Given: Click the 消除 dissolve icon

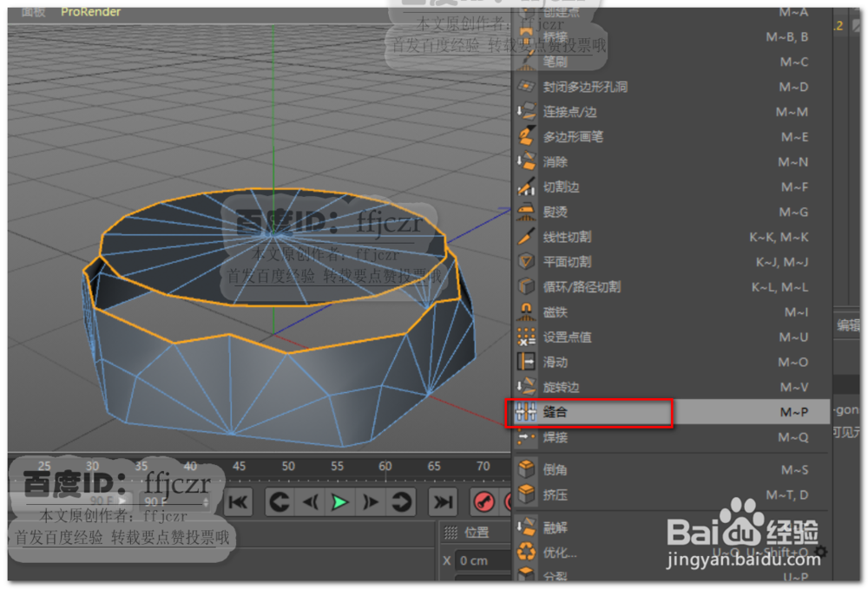Looking at the screenshot, I should point(526,161).
